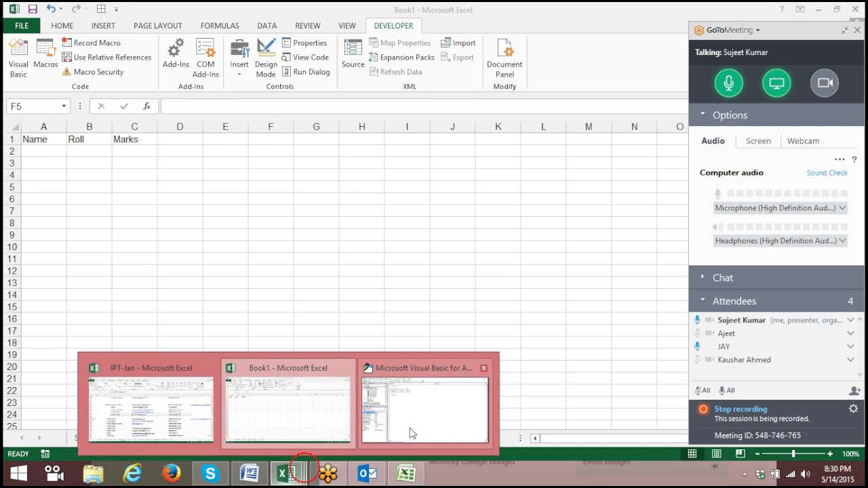Open COM Add-Ins dialog
The width and height of the screenshot is (868, 488).
point(205,58)
